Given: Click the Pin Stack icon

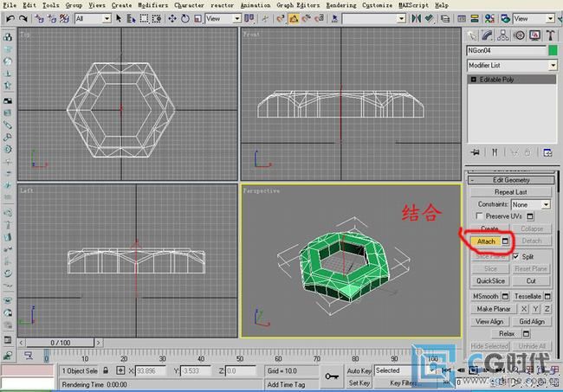Looking at the screenshot, I should (476, 152).
